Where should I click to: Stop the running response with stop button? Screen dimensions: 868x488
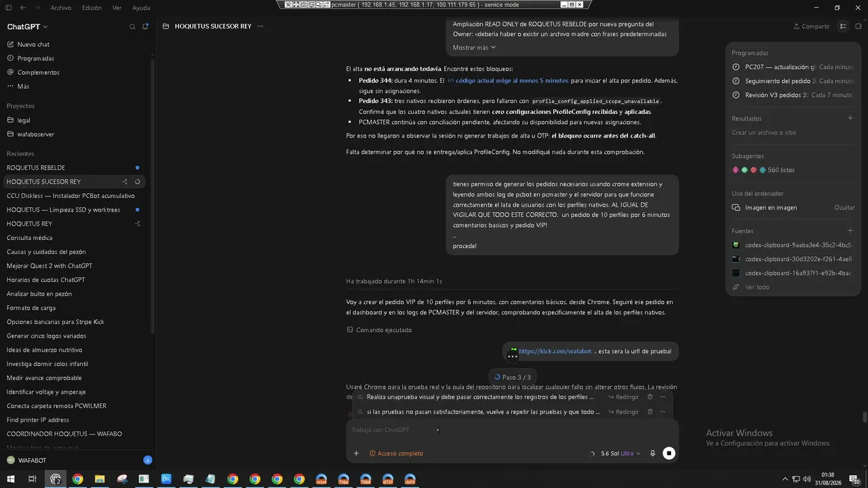(x=669, y=453)
